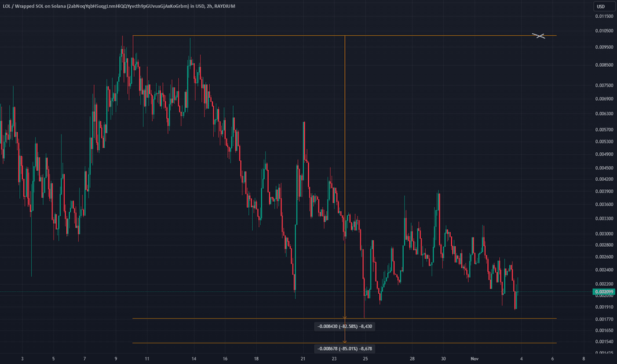Click the 0.009500 price axis label
Screen dimensions: 617x364
coord(604,47)
